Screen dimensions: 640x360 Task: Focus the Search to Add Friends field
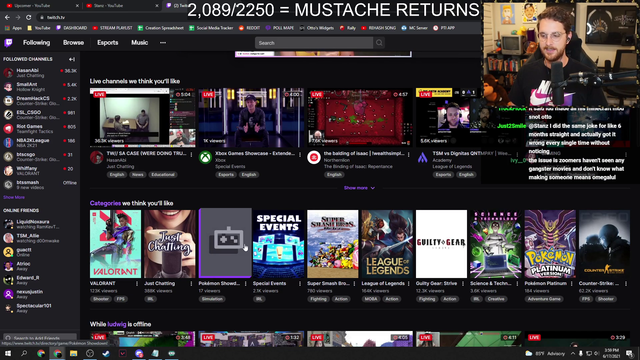coord(40,338)
